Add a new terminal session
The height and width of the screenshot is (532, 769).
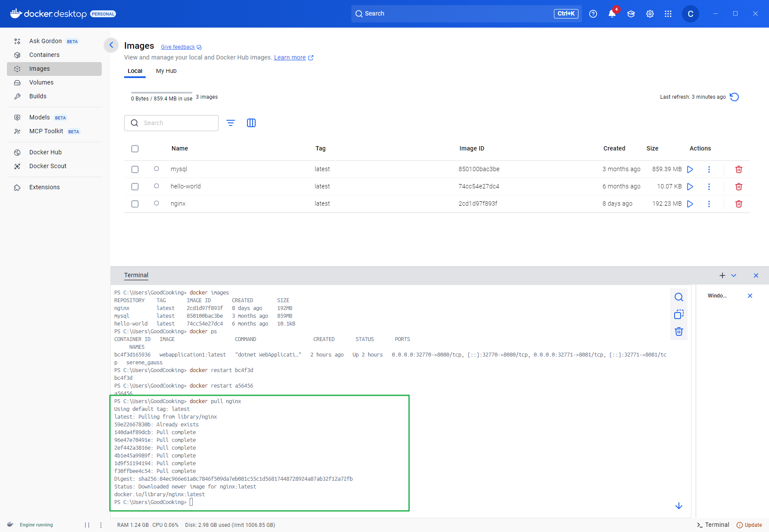click(722, 275)
